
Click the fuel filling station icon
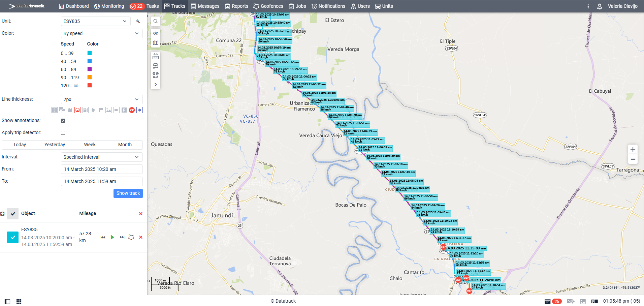(x=86, y=110)
